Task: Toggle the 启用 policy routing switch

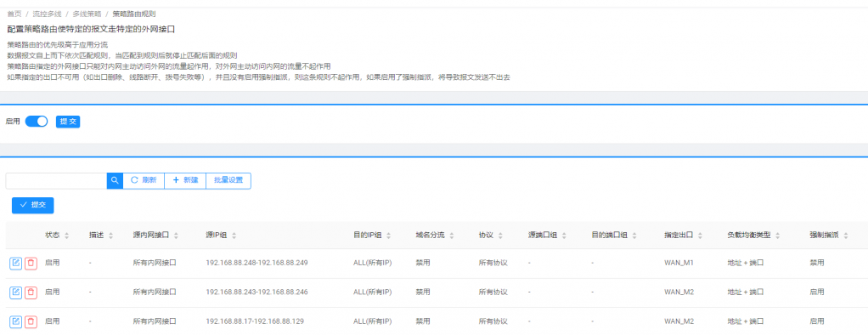Action: coord(37,122)
